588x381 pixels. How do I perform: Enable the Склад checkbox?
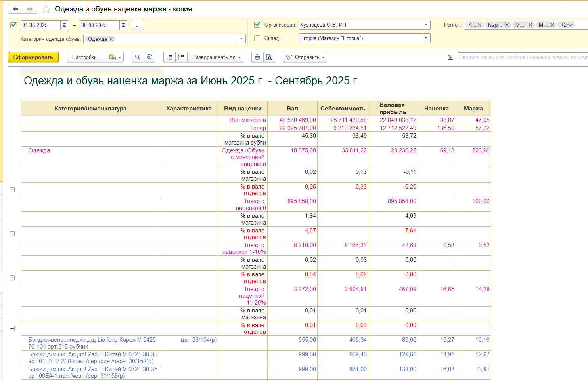coord(257,38)
